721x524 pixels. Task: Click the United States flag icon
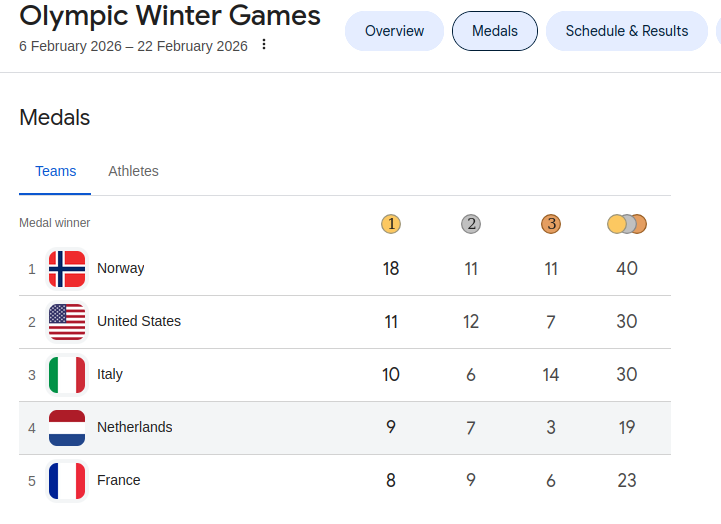click(x=67, y=322)
